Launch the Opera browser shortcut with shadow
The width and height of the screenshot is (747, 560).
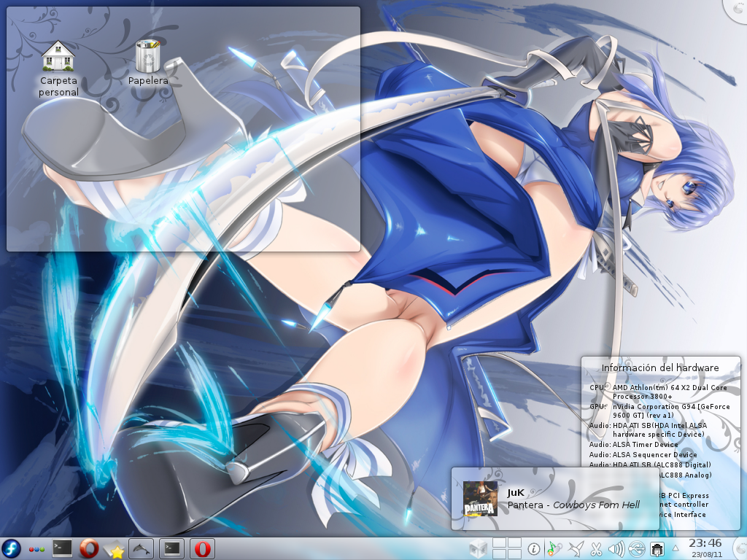(x=88, y=548)
